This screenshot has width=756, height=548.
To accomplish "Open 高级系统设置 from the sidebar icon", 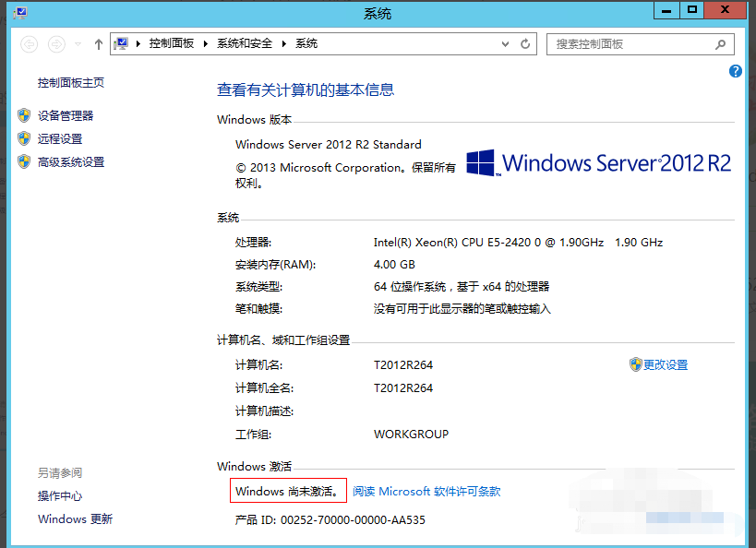I will pyautogui.click(x=23, y=162).
